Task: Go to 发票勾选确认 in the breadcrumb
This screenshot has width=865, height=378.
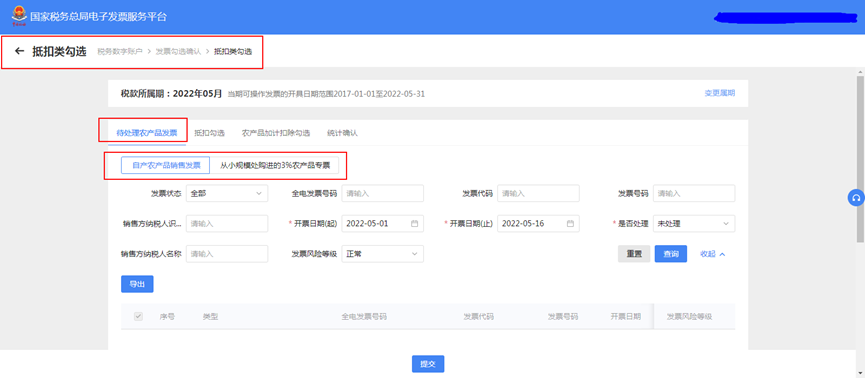Action: 178,51
